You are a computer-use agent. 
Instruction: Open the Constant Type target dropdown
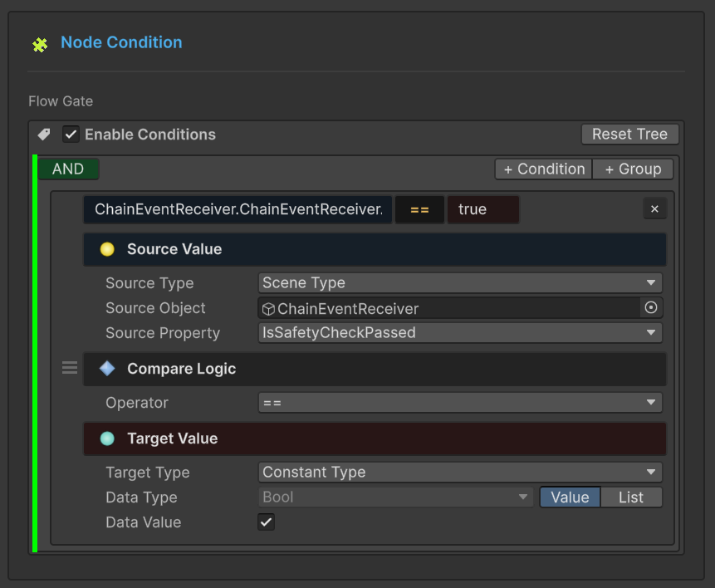(459, 472)
